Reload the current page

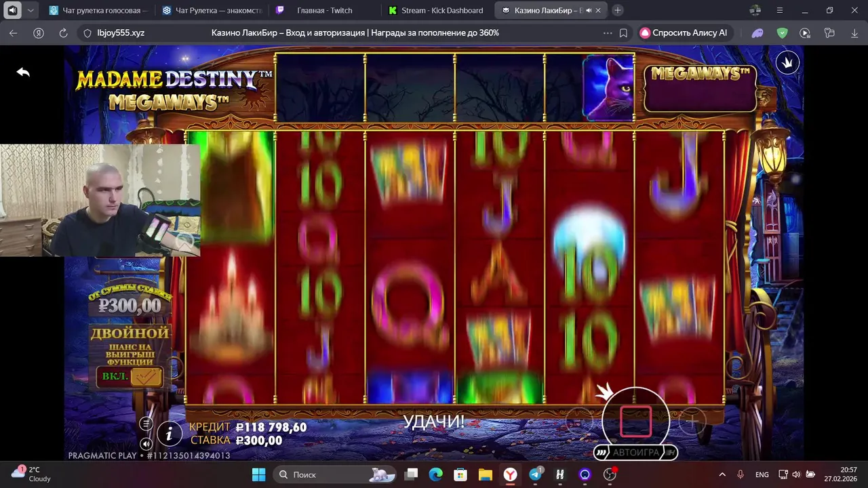click(x=64, y=33)
